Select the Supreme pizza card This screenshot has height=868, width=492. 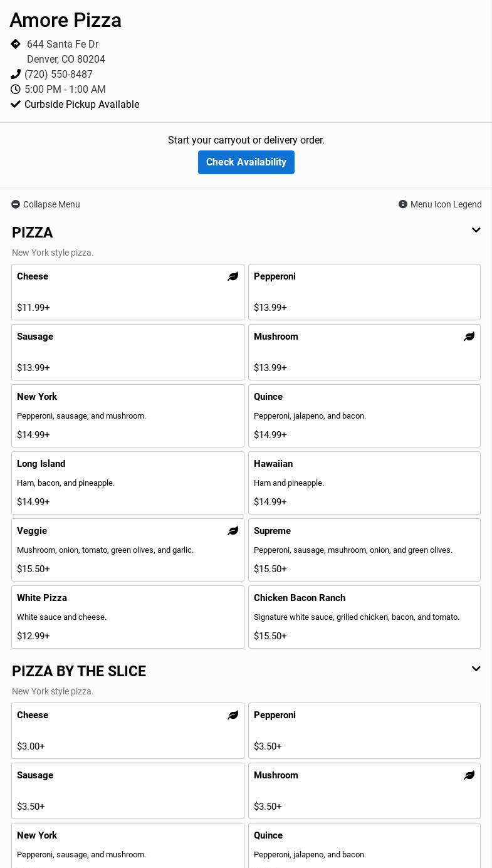(364, 550)
